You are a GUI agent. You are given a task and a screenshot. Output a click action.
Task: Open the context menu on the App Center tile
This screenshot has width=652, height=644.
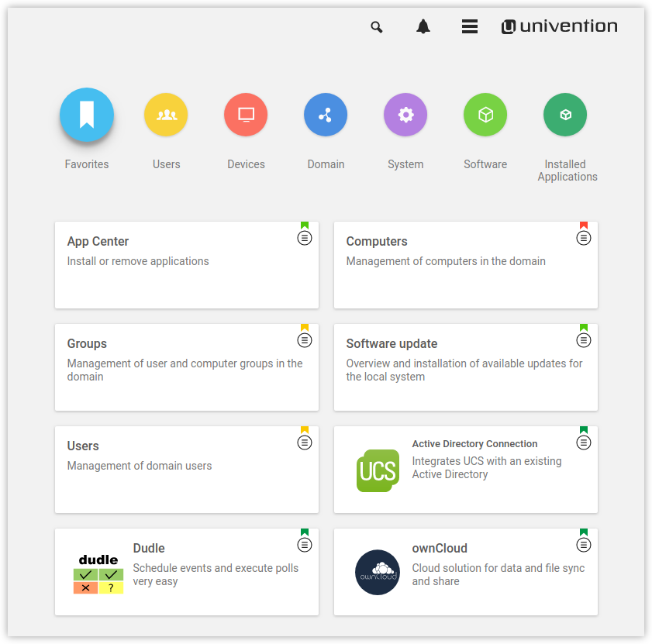(x=305, y=238)
